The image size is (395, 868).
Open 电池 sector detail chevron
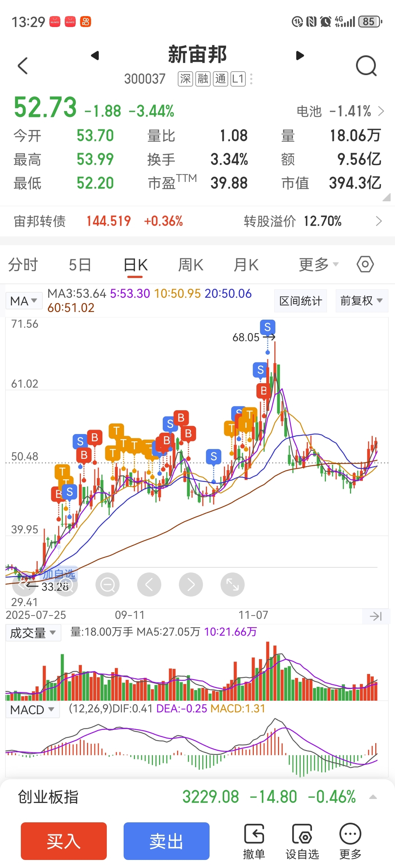[x=381, y=111]
